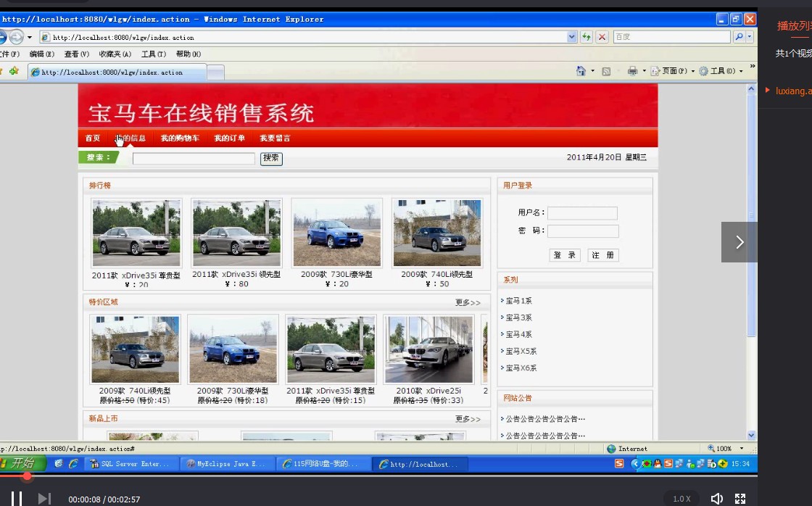Expand the Home button dropdown arrow

coord(592,71)
